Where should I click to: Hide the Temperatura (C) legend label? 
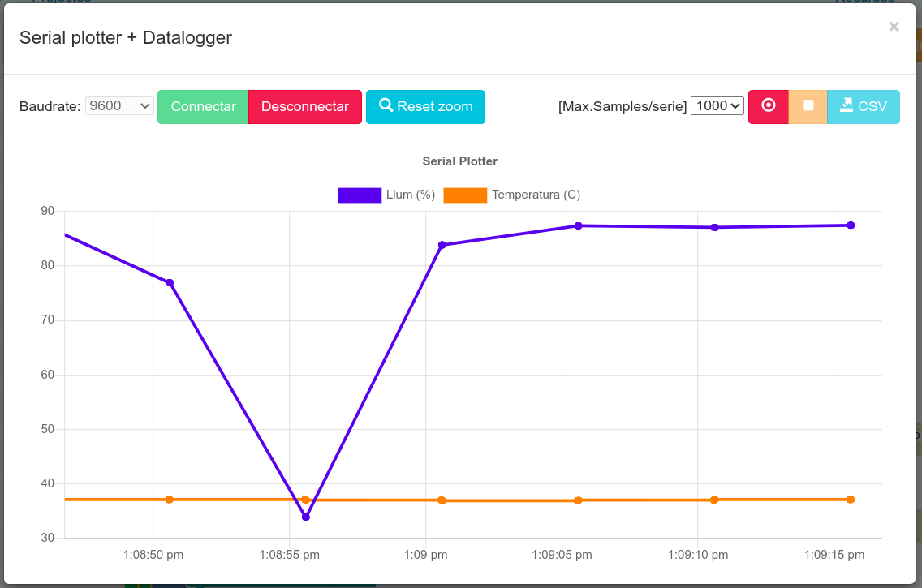coord(536,195)
